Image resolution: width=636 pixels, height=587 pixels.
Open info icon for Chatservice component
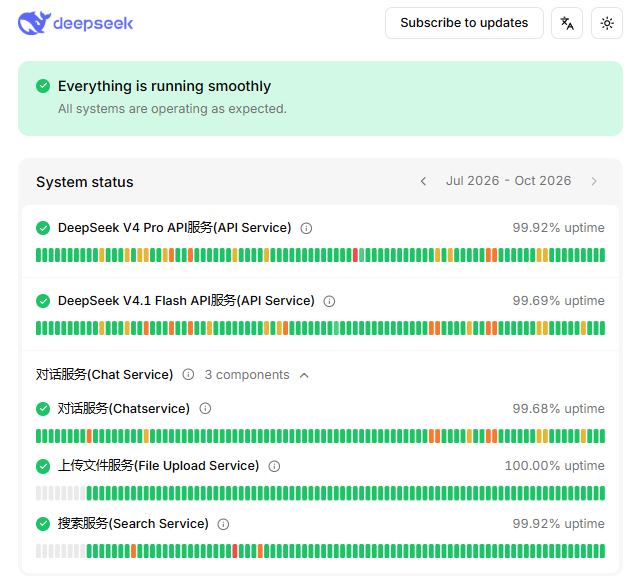pos(205,409)
